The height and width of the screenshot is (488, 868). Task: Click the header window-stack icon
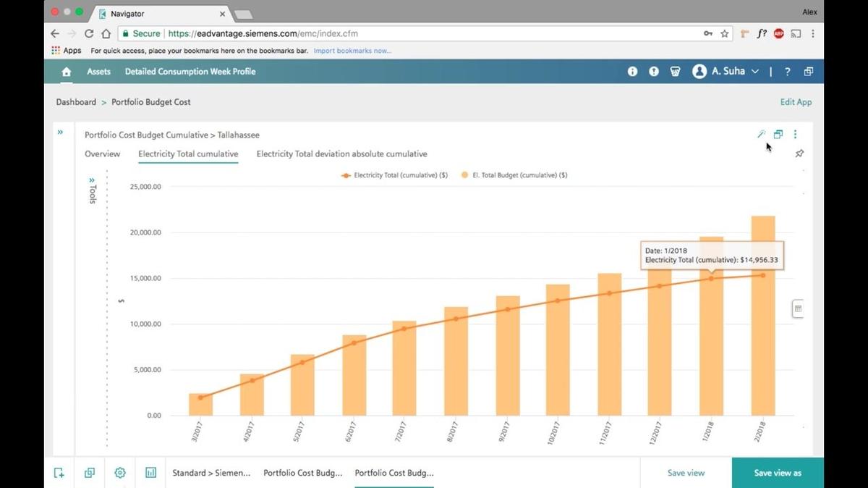click(809, 72)
